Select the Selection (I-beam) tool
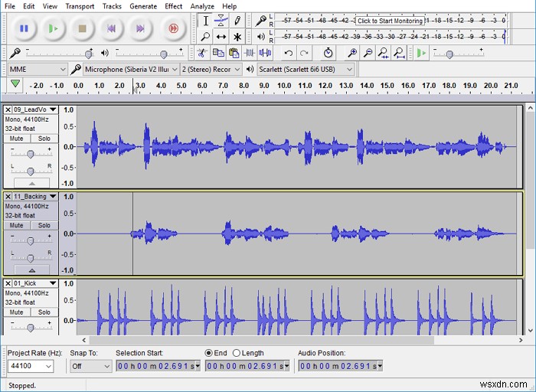 point(205,21)
